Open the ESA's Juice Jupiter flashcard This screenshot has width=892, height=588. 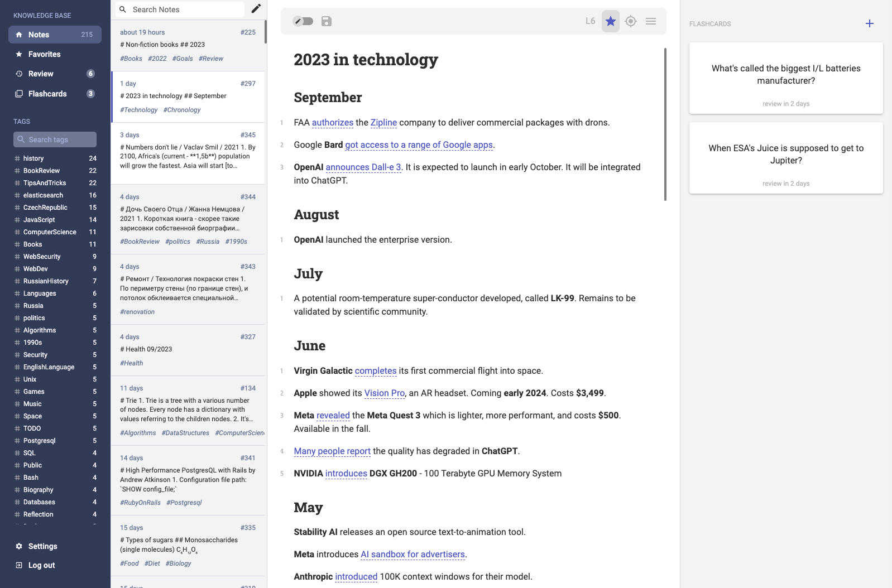click(x=786, y=158)
